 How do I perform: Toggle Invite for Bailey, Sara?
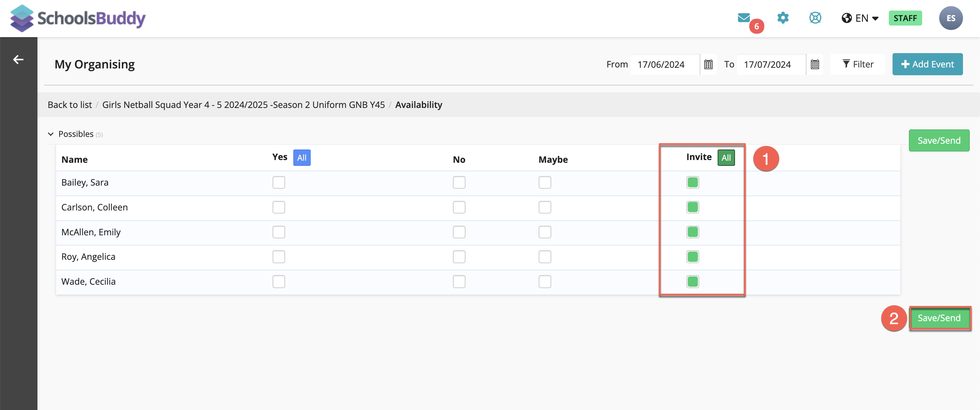coord(692,182)
